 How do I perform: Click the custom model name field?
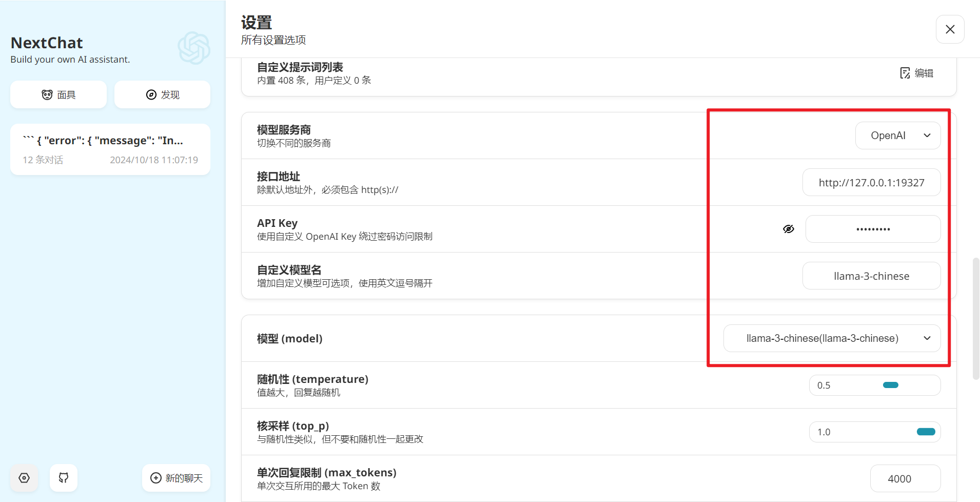871,276
